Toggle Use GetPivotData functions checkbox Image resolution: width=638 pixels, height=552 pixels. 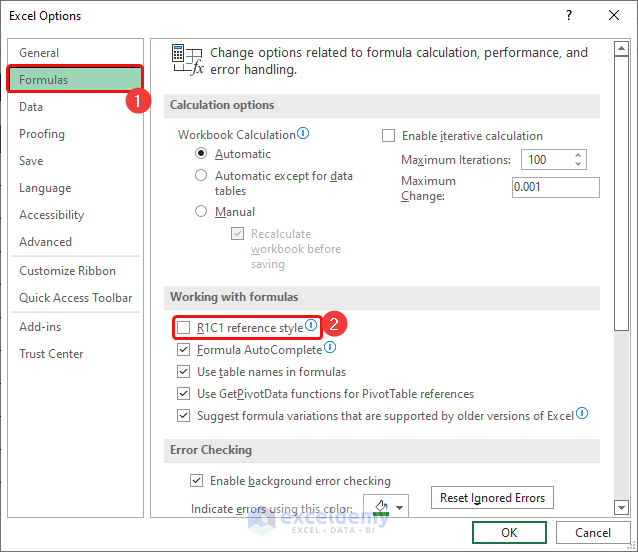coord(184,393)
